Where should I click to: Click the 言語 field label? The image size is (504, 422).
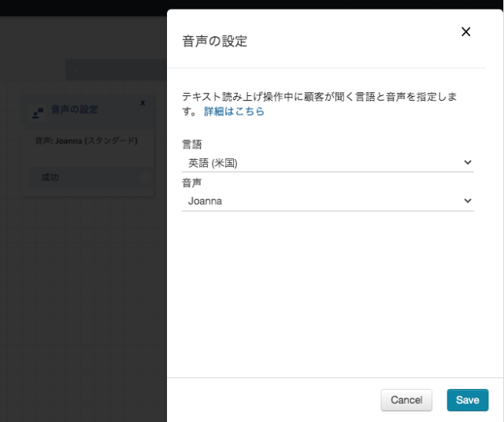[192, 144]
